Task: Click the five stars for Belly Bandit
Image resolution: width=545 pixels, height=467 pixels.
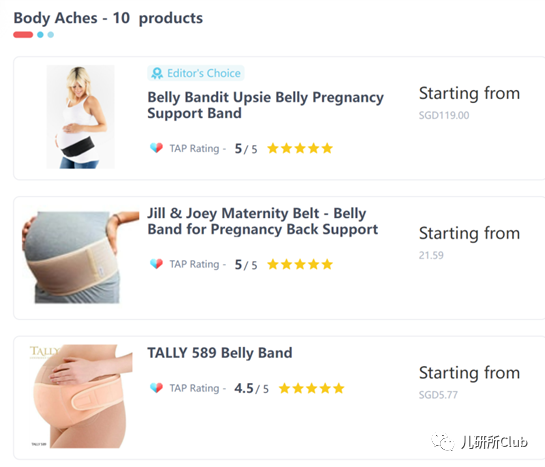Action: tap(300, 148)
